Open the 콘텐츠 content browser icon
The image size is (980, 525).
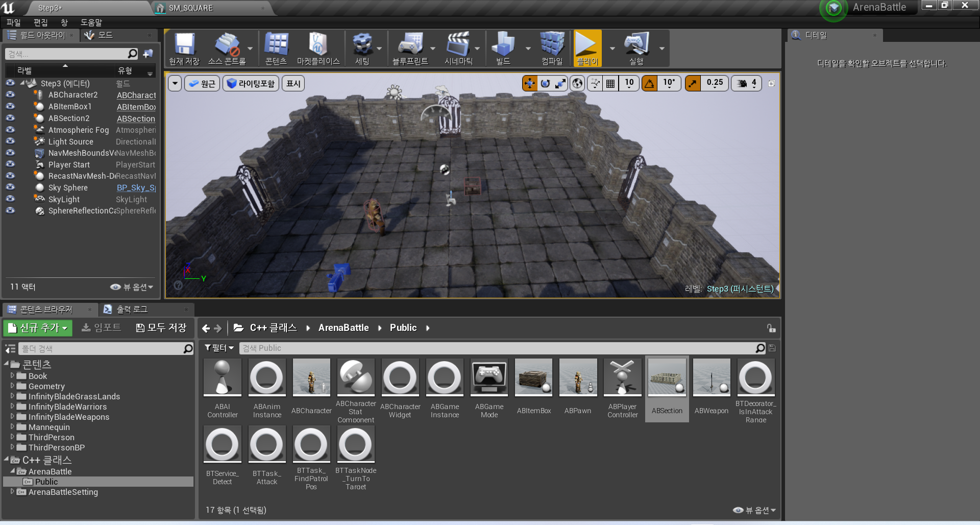276,48
